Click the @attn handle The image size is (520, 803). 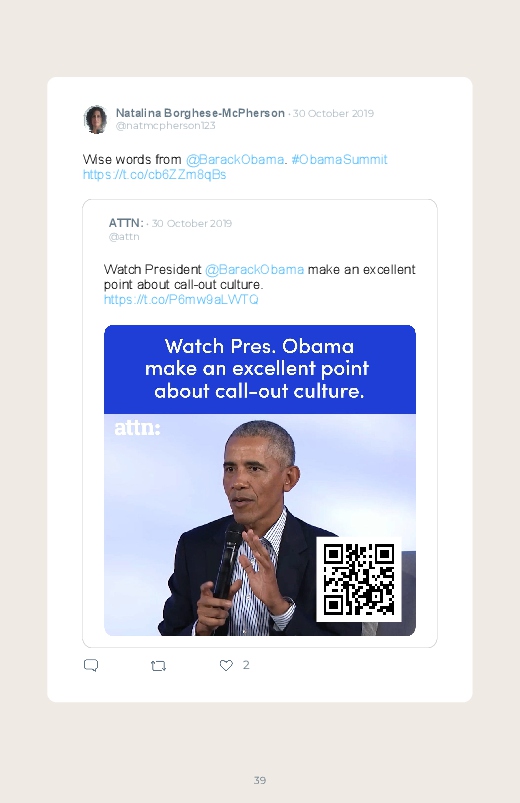[x=124, y=237]
